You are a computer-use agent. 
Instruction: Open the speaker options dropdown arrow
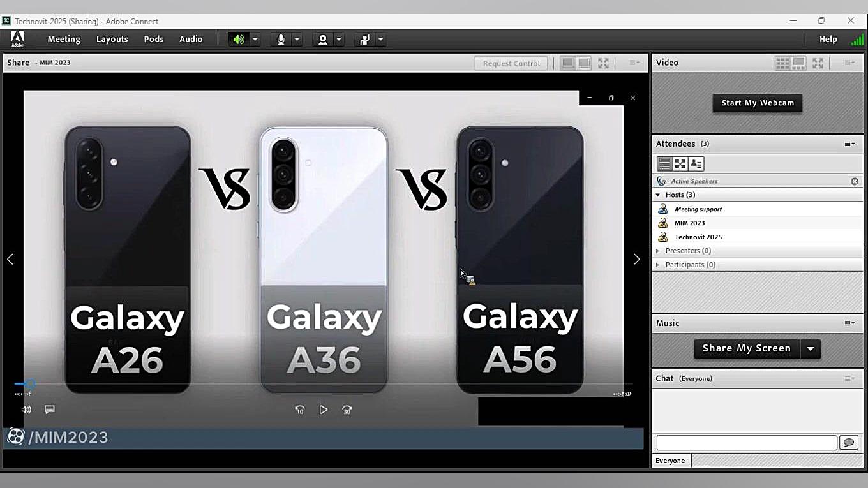click(x=255, y=40)
